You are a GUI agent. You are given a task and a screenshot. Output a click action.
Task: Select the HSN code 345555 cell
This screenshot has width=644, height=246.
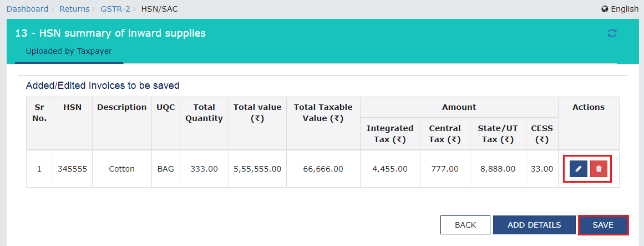coord(72,169)
